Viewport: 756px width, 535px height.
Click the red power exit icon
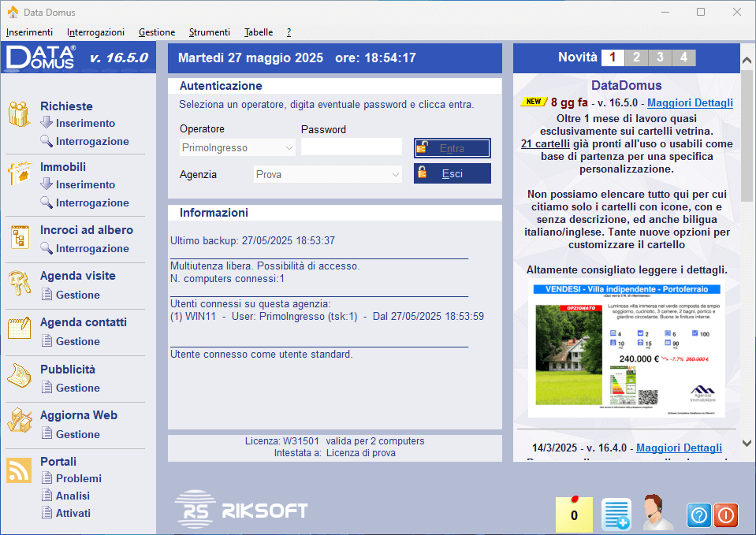(725, 515)
